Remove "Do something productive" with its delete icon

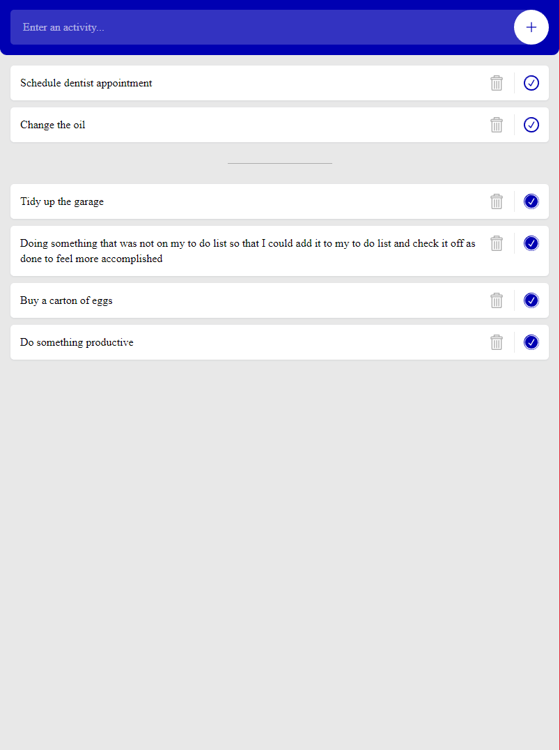[497, 342]
